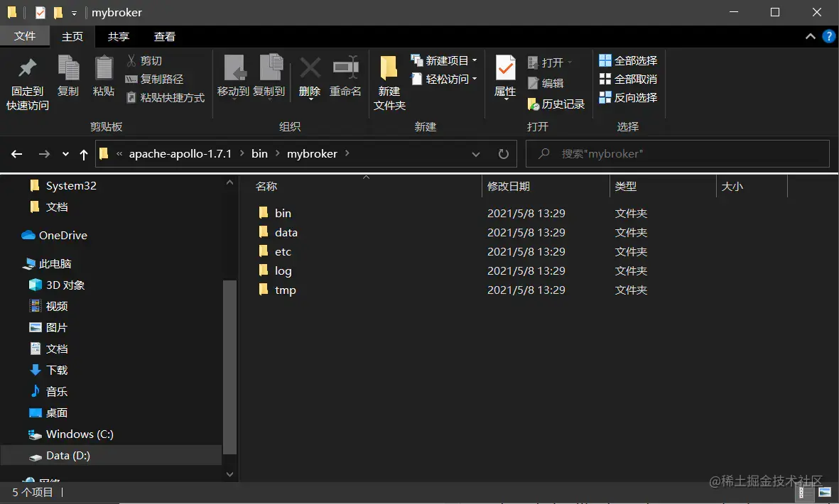
Task: Click the Open (打开) ribbon button
Action: coord(550,62)
